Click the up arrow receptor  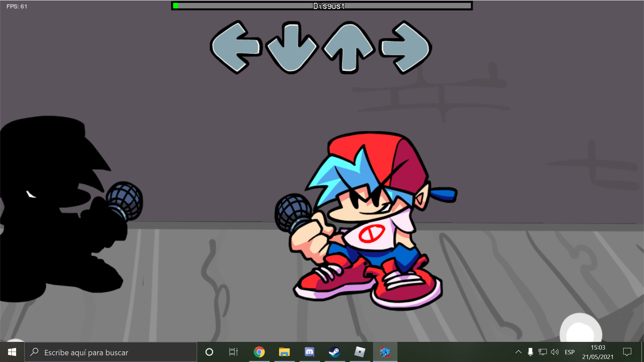(348, 47)
